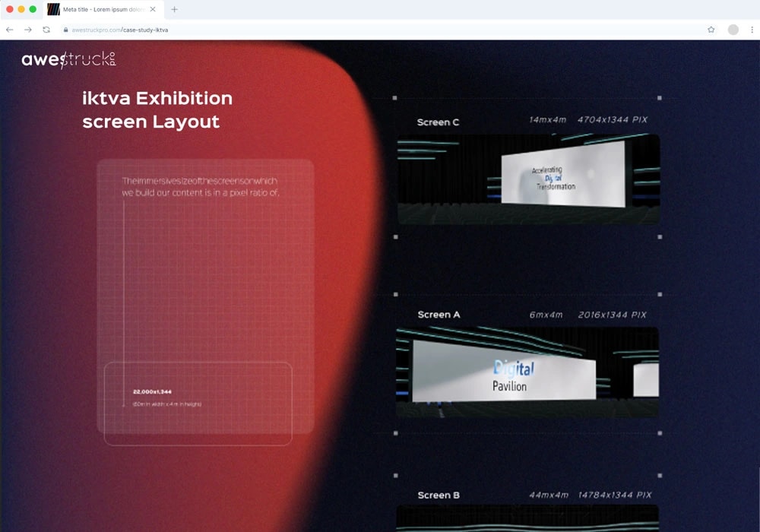The height and width of the screenshot is (532, 760).
Task: Select the 6mx4m dimension text
Action: click(x=546, y=315)
